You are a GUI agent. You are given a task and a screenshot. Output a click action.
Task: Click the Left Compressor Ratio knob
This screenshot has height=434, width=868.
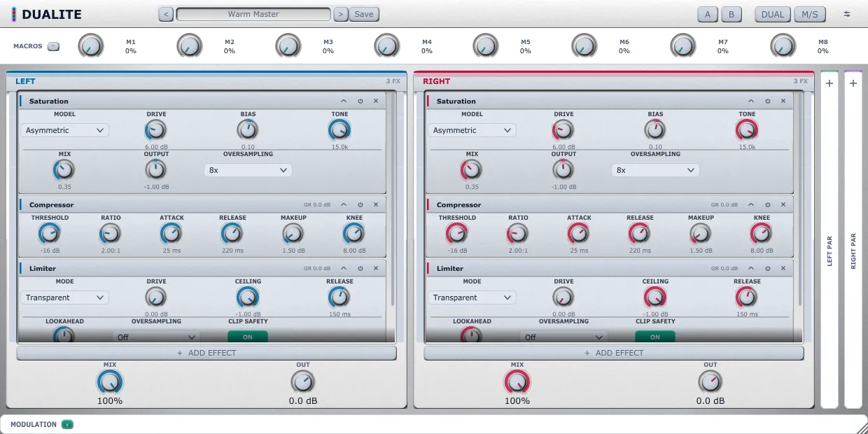pos(111,233)
